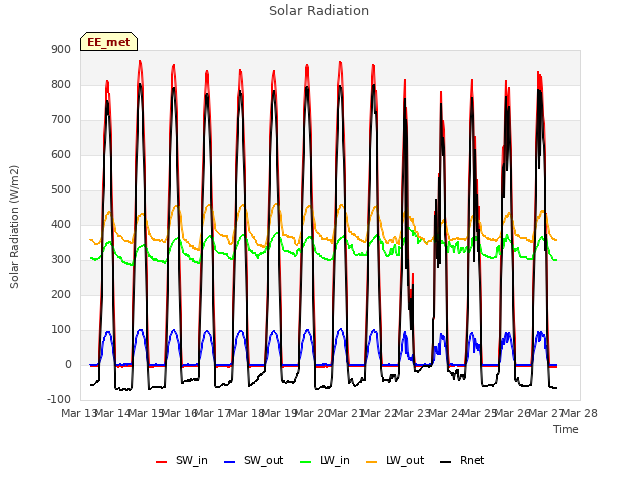This screenshot has width=640, height=480.
Task: Click the LW_in legend entry
Action: click(x=324, y=460)
